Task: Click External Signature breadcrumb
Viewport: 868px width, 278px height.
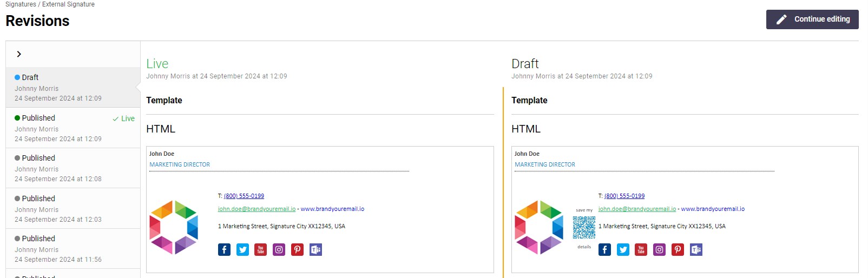Action: [x=69, y=4]
